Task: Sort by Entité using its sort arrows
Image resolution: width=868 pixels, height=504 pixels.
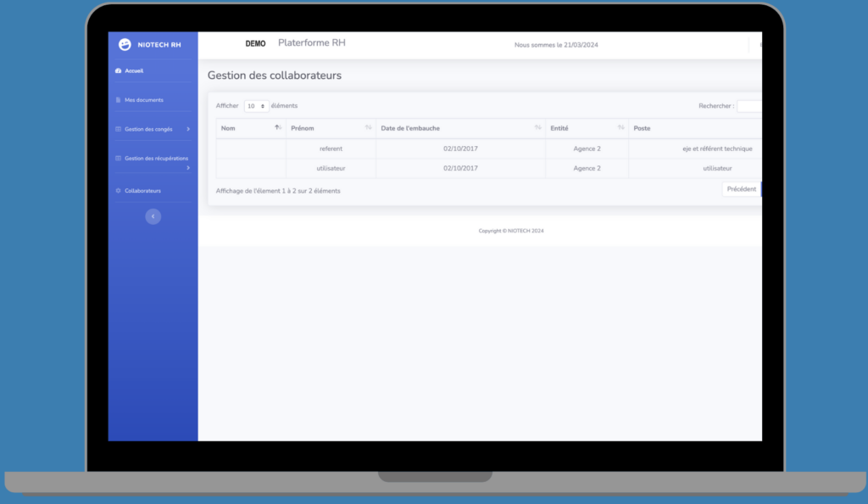Action: 620,128
